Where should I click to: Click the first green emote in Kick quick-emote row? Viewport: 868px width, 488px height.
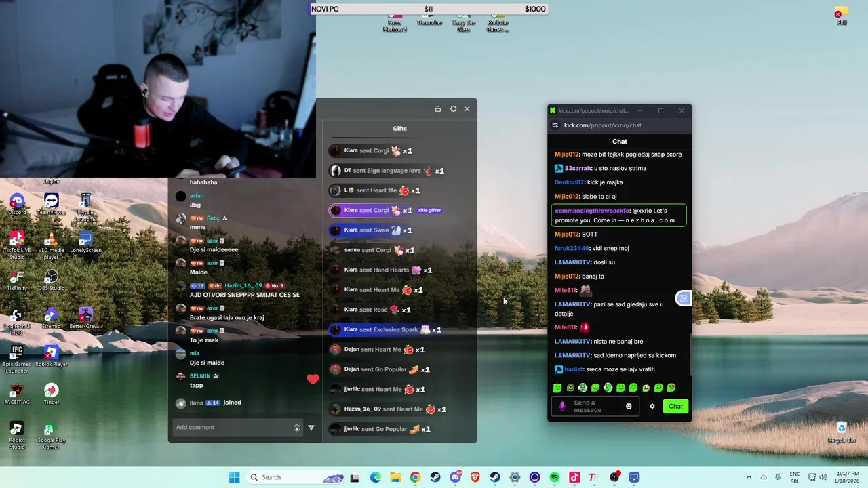coord(557,388)
